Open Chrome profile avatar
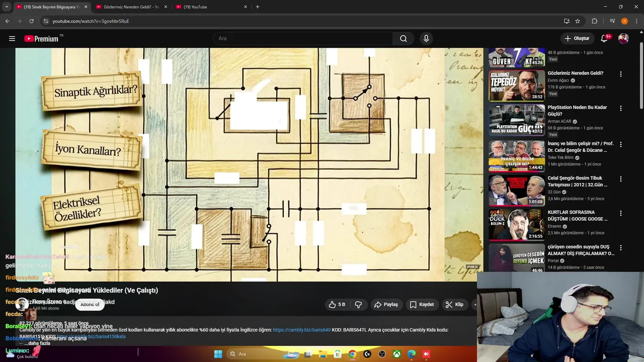This screenshot has width=644, height=362. click(x=624, y=21)
